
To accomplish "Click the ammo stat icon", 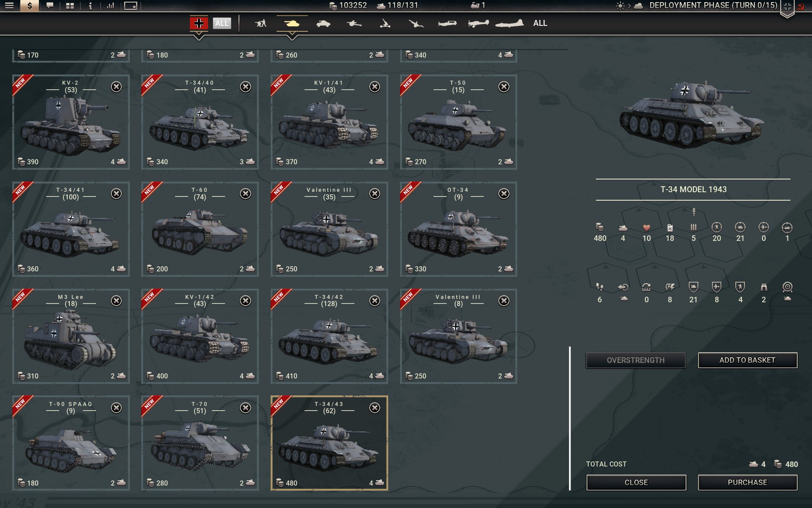I will click(x=694, y=227).
